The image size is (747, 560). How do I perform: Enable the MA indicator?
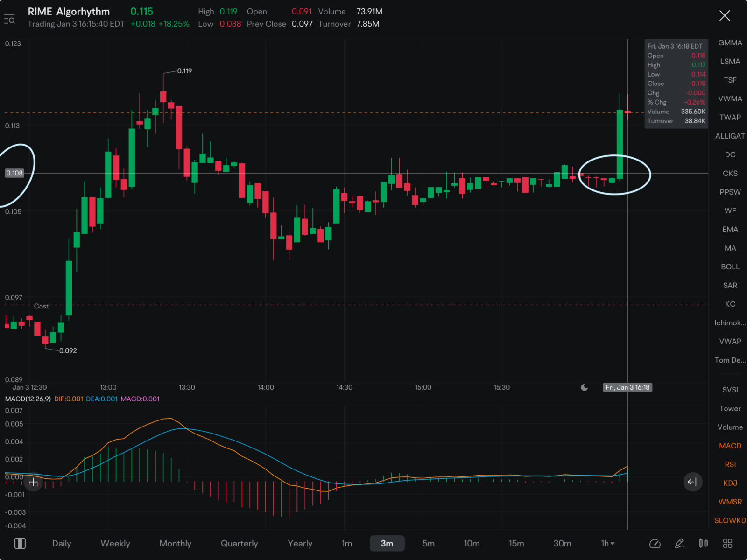[x=730, y=248]
